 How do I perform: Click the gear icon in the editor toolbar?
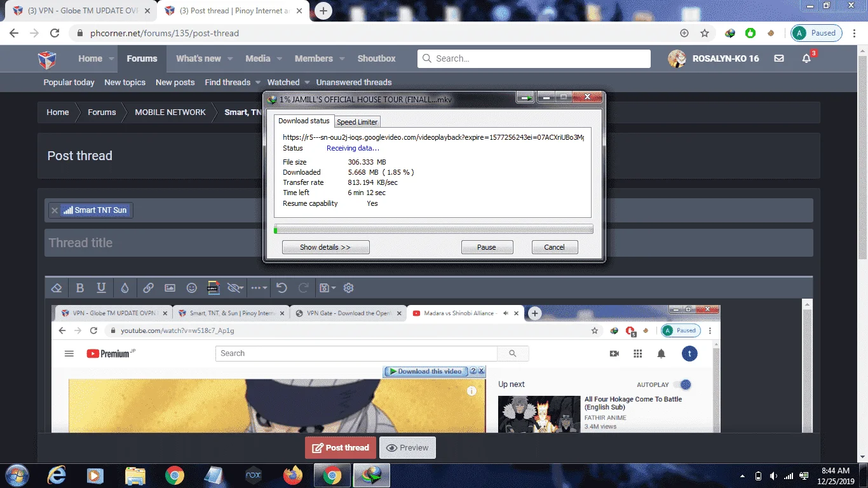click(x=348, y=288)
